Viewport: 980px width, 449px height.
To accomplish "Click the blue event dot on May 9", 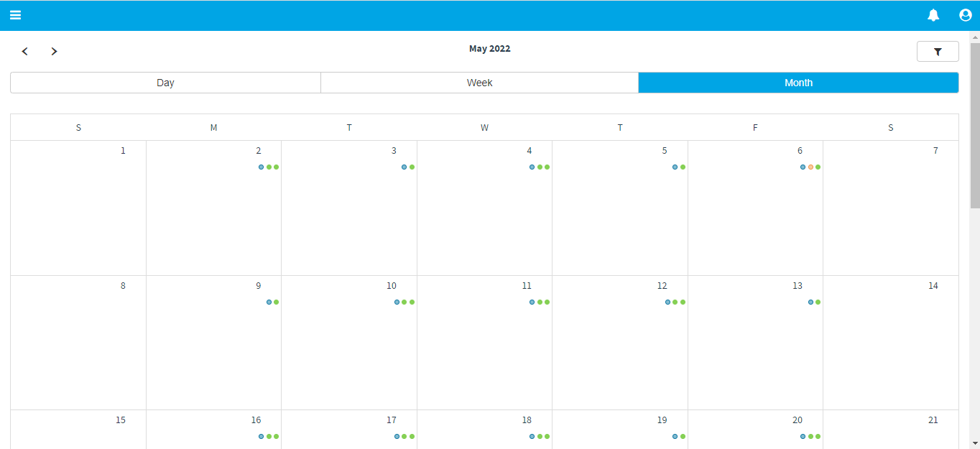I will coord(269,302).
